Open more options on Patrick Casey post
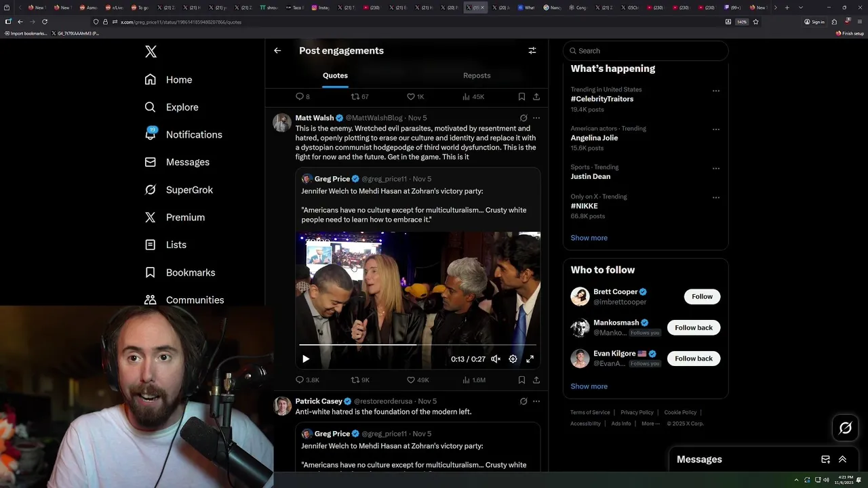 (536, 401)
